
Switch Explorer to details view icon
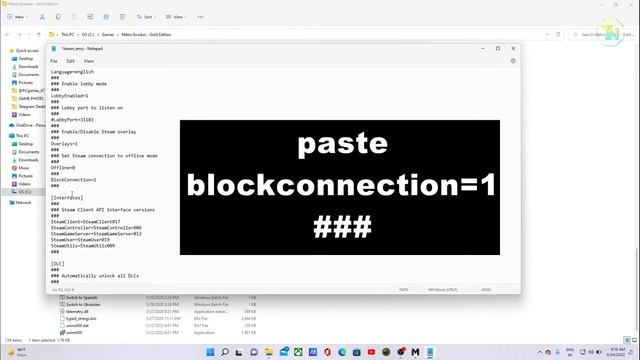627,340
